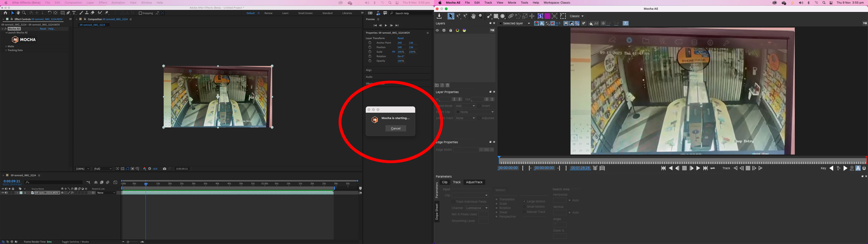
Task: Click Mocha's Pan hand tool
Action: coord(473,16)
